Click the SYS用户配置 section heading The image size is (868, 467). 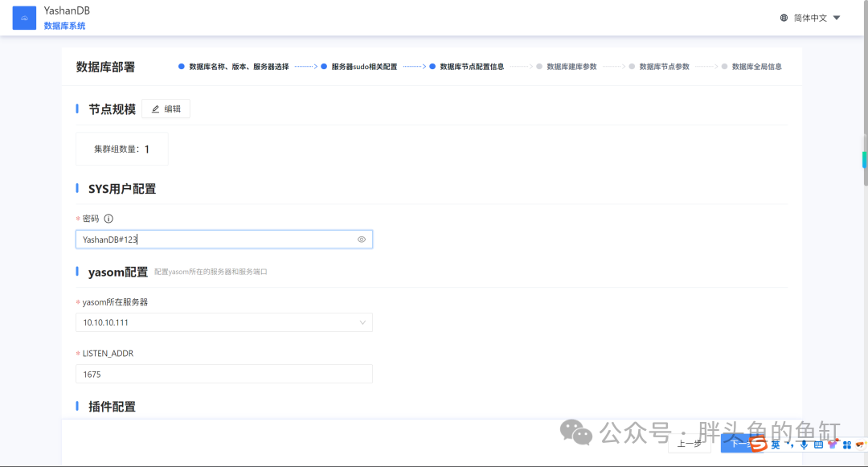point(122,189)
